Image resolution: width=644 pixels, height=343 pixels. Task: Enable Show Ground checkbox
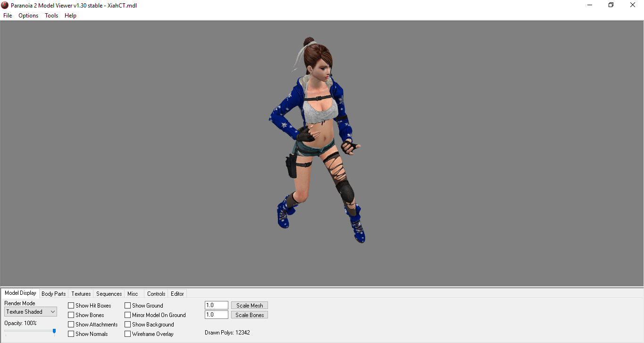[x=128, y=306]
